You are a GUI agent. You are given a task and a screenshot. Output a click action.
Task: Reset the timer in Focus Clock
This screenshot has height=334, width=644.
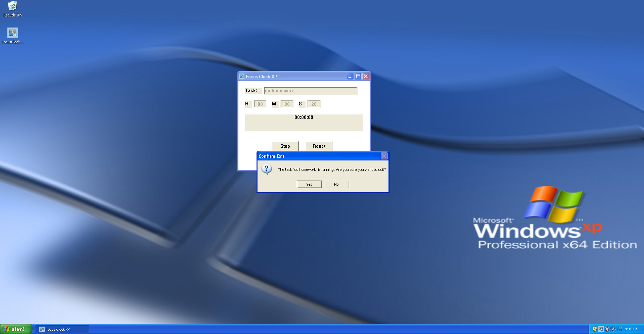319,146
